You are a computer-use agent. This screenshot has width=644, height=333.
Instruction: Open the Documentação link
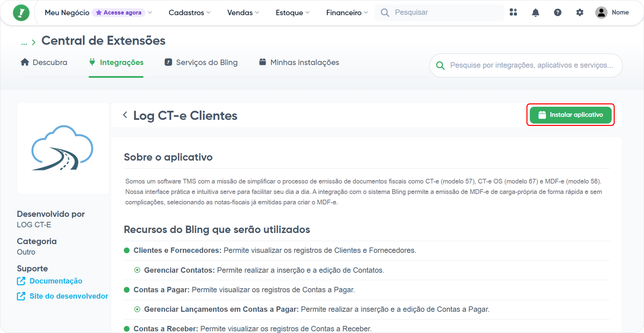(x=56, y=281)
